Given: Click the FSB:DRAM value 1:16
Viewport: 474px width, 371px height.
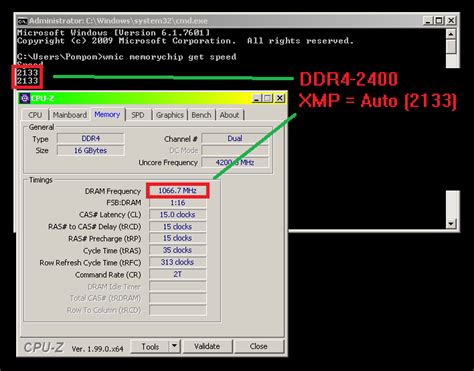Looking at the screenshot, I should pyautogui.click(x=177, y=203).
